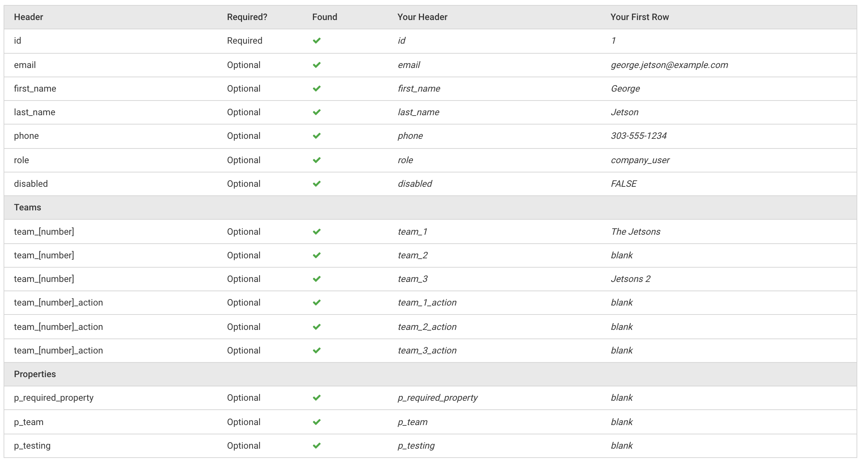Select the george.jetson@example.com cell
868x468 pixels.
pyautogui.click(x=669, y=65)
